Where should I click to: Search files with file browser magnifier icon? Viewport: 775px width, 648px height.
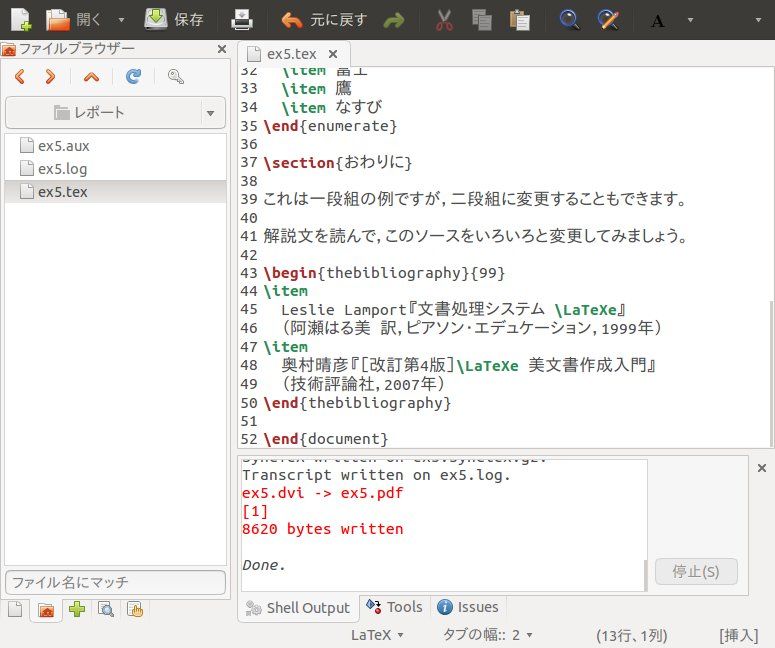(176, 77)
